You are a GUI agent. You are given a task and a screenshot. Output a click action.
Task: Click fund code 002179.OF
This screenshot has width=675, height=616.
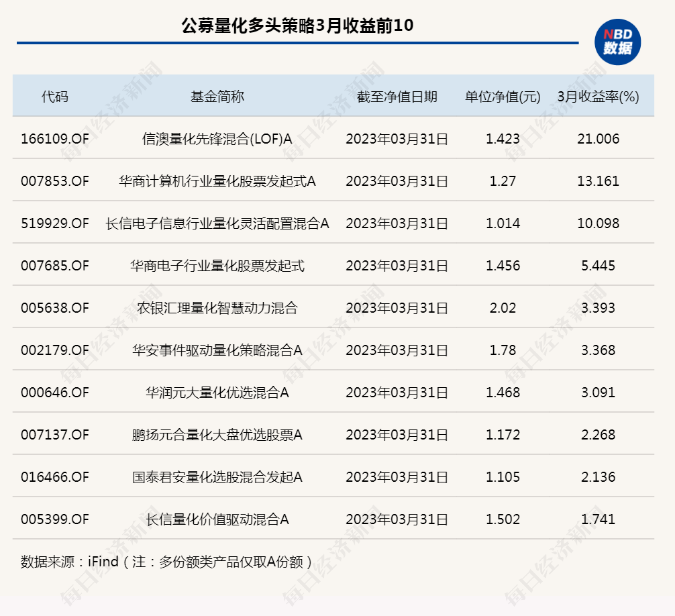click(54, 350)
